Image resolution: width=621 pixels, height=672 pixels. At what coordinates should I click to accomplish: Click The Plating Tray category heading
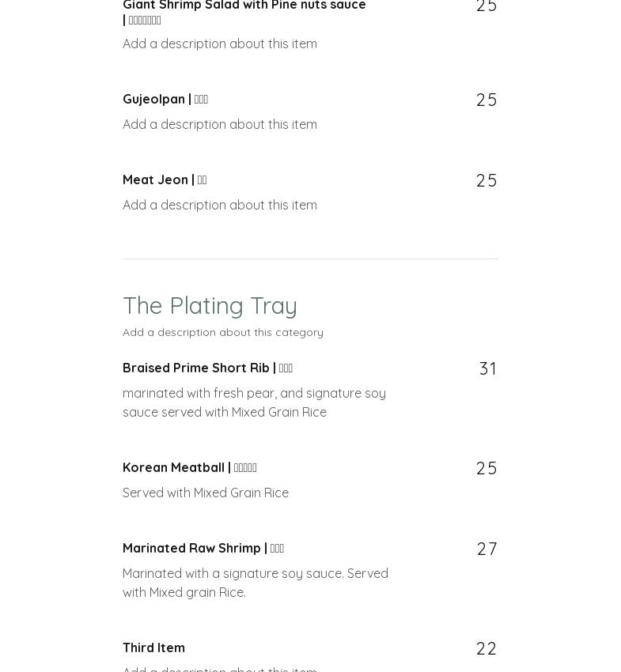point(210,305)
